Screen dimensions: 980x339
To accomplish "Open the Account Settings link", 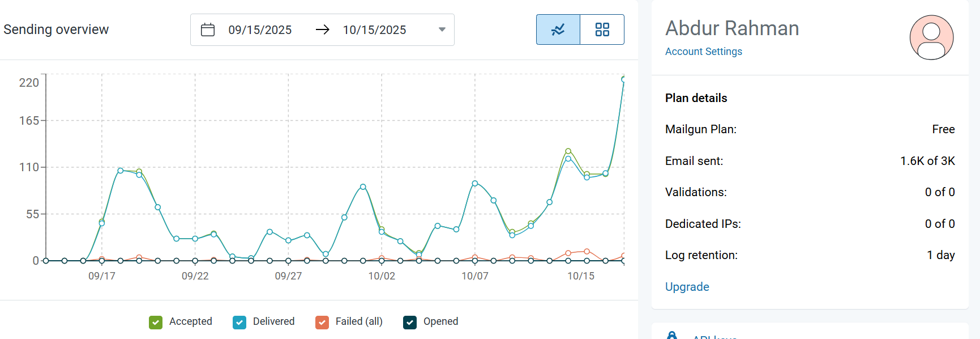I will (703, 52).
